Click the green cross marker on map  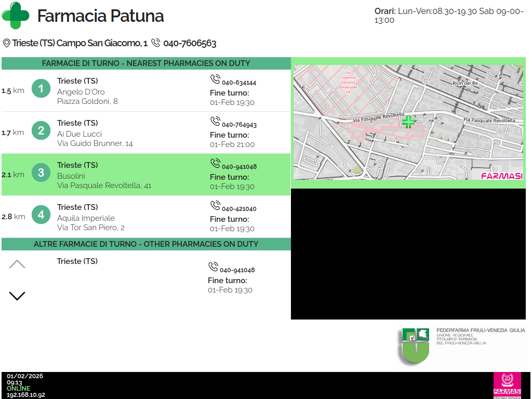tap(408, 122)
